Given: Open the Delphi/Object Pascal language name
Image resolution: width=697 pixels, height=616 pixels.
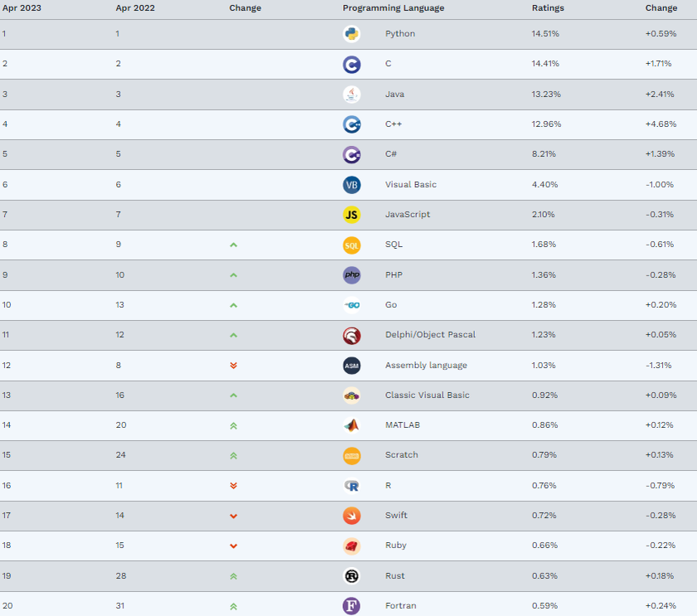Looking at the screenshot, I should [x=430, y=334].
